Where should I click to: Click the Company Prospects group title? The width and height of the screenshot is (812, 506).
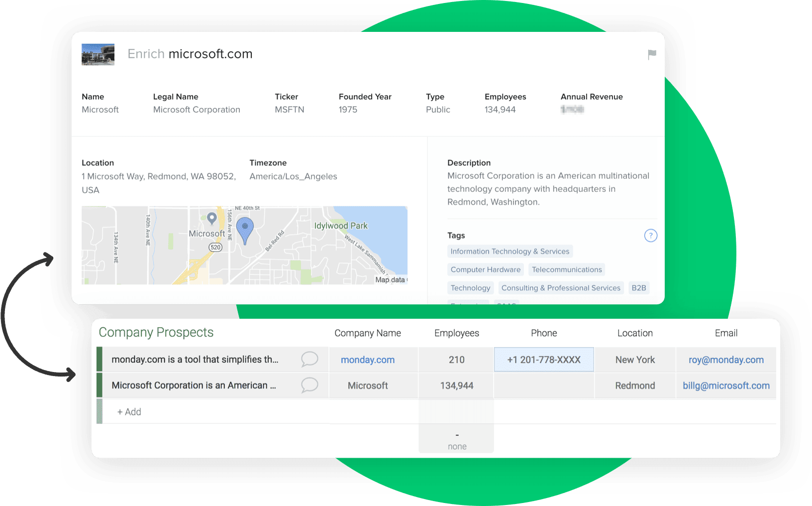click(156, 332)
